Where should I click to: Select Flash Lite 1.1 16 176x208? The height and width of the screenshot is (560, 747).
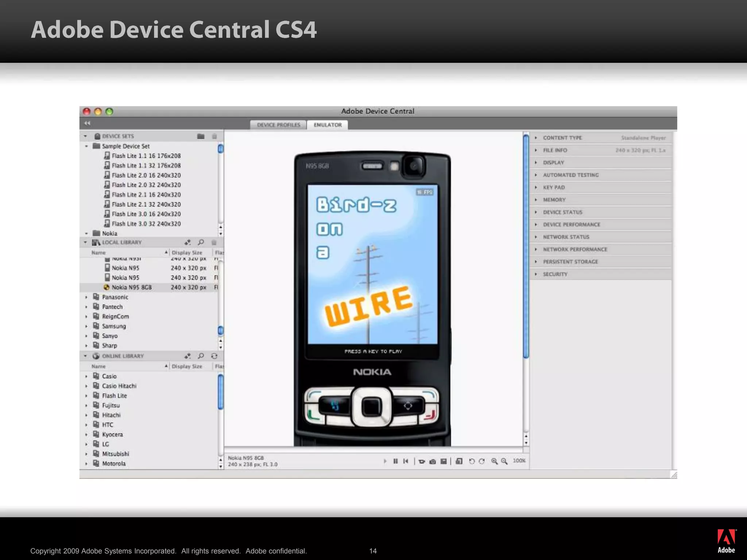click(x=146, y=156)
